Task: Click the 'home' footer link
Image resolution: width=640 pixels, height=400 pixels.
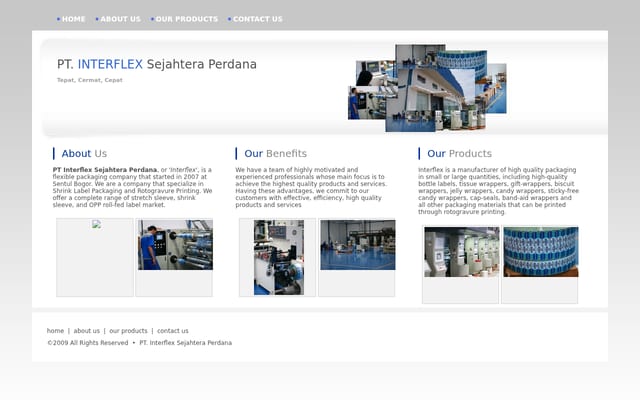Action: coord(55,331)
